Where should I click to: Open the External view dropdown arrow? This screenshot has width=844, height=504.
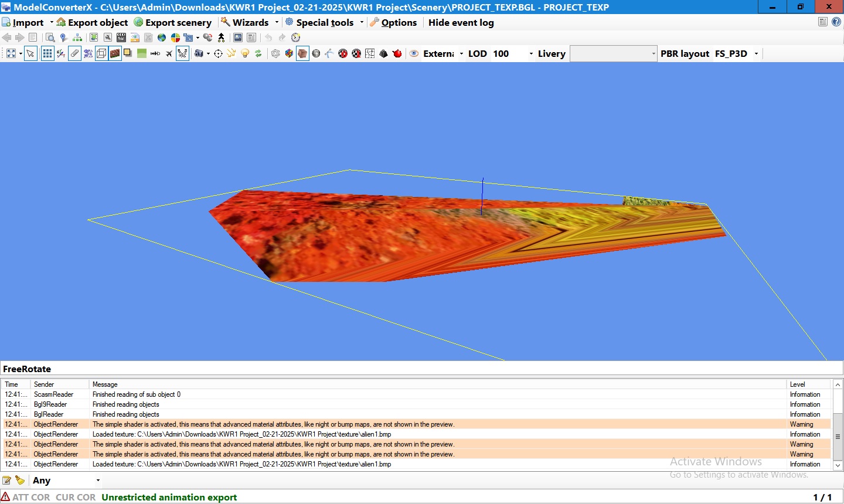click(x=461, y=53)
